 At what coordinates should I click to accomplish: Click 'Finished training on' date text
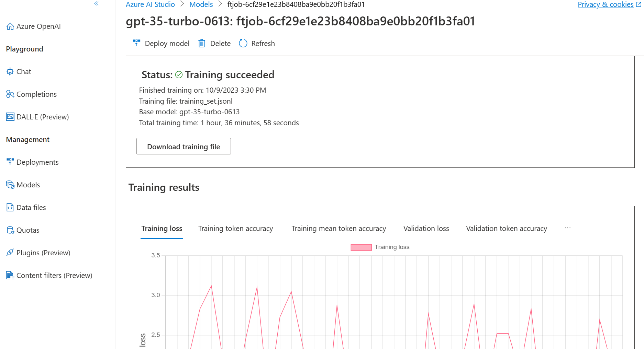point(202,90)
